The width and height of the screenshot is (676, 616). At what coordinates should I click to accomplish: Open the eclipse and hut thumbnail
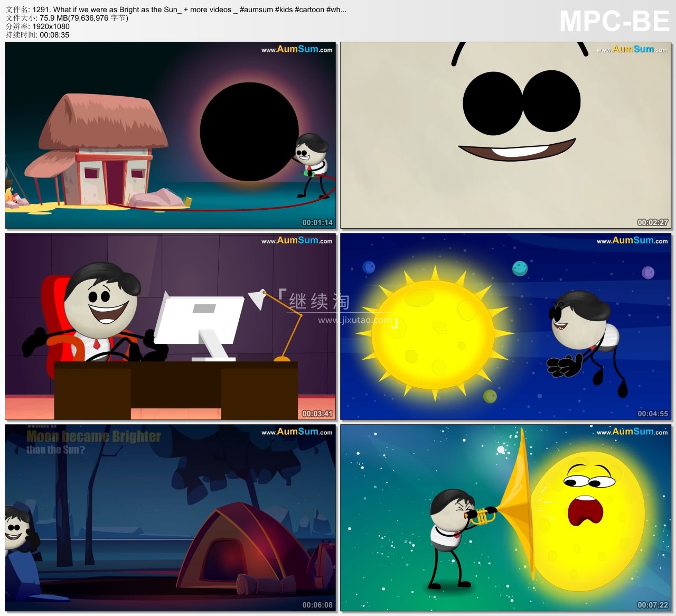170,135
